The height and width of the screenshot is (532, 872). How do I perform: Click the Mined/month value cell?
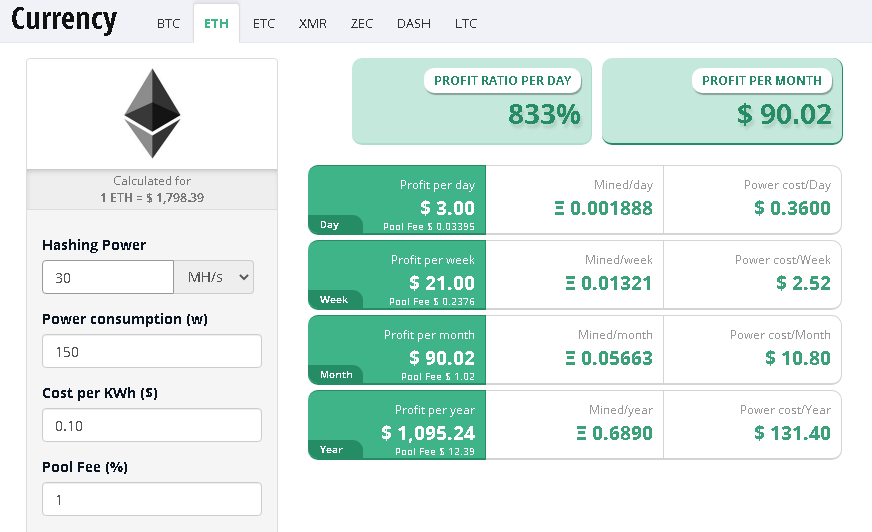click(574, 350)
